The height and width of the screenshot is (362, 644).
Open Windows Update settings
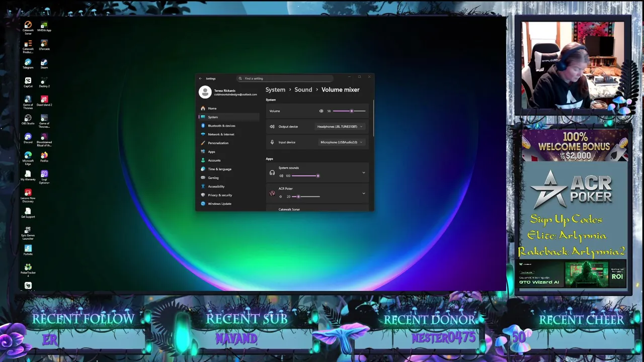[229, 204]
